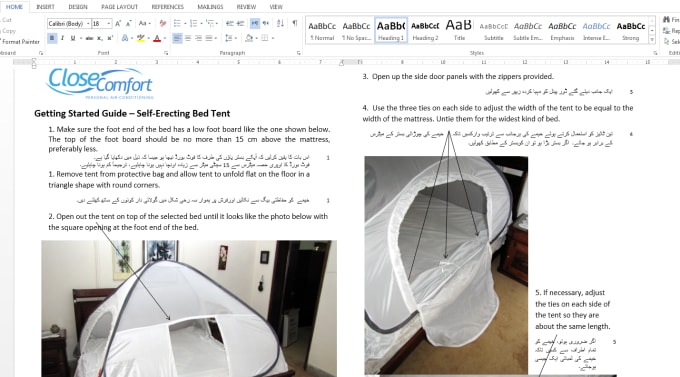Click Decrease Indent icon

click(230, 23)
